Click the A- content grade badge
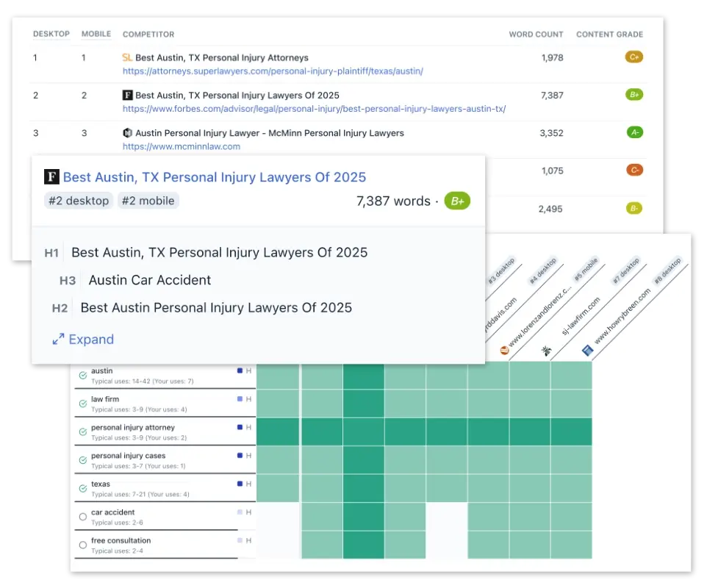The height and width of the screenshot is (588, 707). [635, 132]
